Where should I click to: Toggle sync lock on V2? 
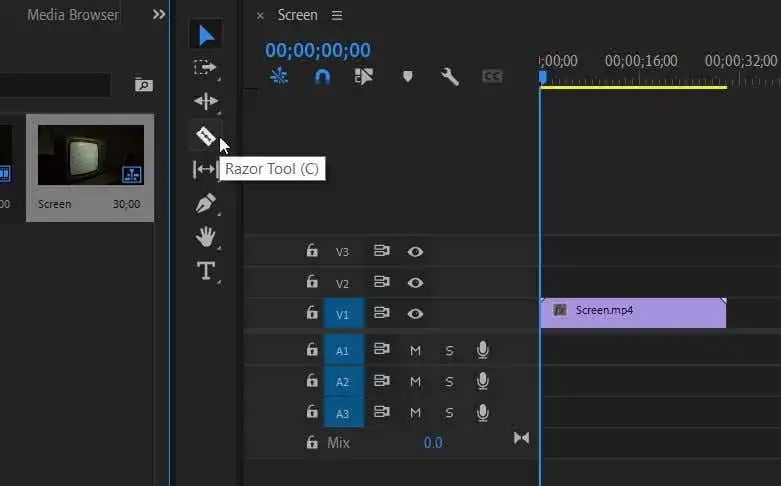[x=382, y=282]
